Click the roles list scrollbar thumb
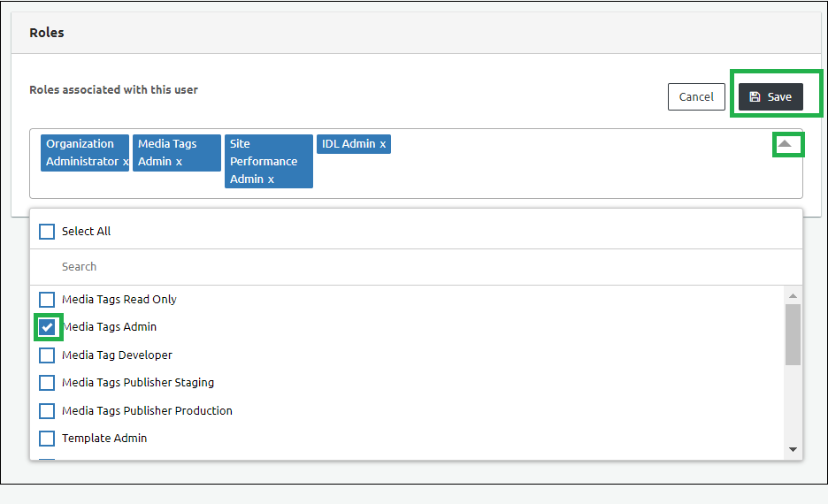The image size is (828, 504). [793, 334]
